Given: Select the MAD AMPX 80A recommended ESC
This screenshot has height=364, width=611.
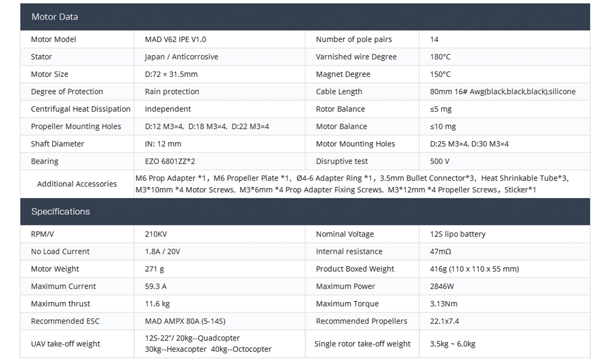Looking at the screenshot, I should coord(185,321).
